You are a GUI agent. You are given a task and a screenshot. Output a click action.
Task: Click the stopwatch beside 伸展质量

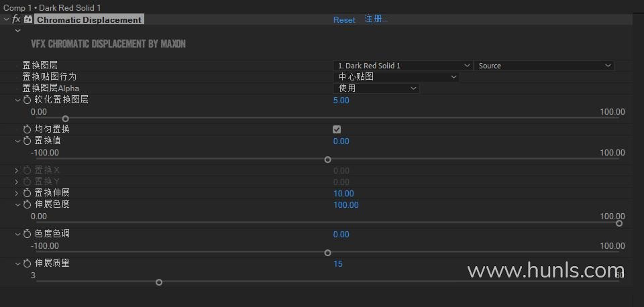28,263
